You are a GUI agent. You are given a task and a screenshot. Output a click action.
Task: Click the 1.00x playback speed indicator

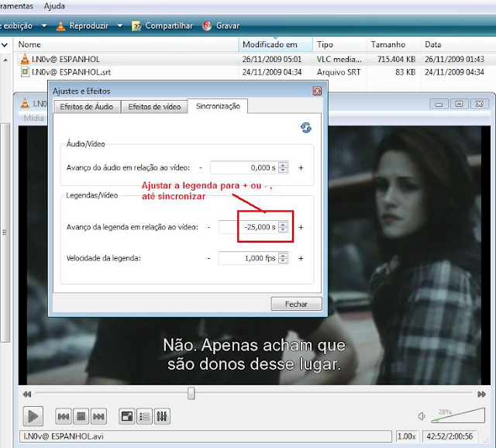(406, 436)
